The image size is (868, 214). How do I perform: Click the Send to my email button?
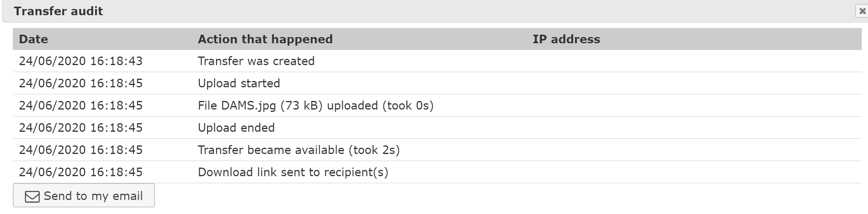point(84,196)
